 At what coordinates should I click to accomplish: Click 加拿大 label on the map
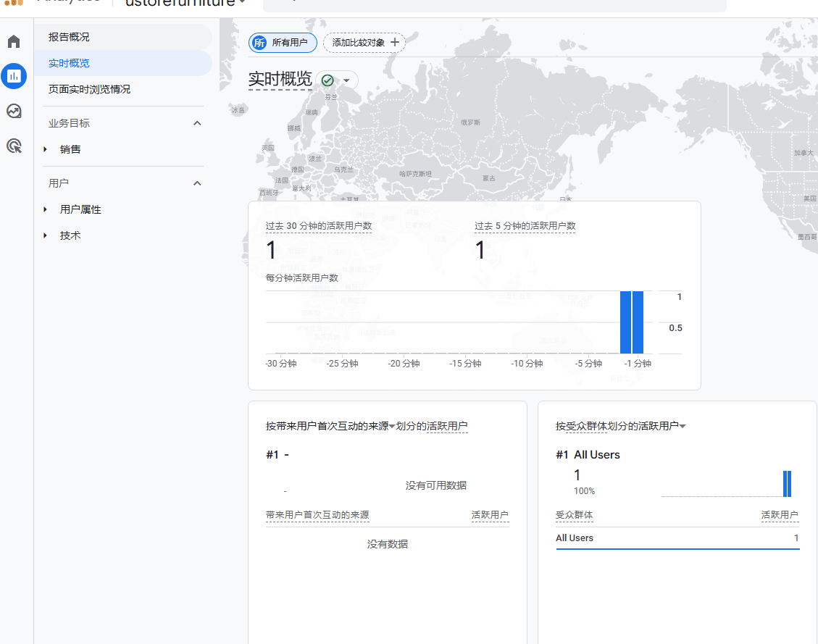(x=804, y=153)
